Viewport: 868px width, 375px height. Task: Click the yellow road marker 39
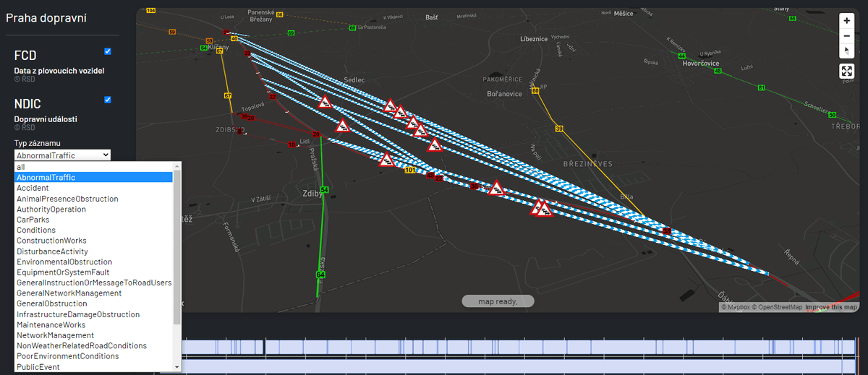558,129
